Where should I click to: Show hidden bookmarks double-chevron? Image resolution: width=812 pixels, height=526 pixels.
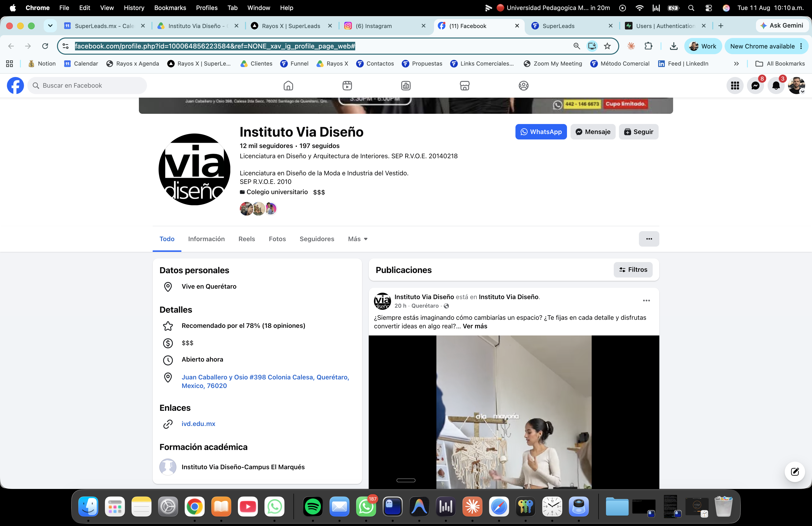(736, 63)
